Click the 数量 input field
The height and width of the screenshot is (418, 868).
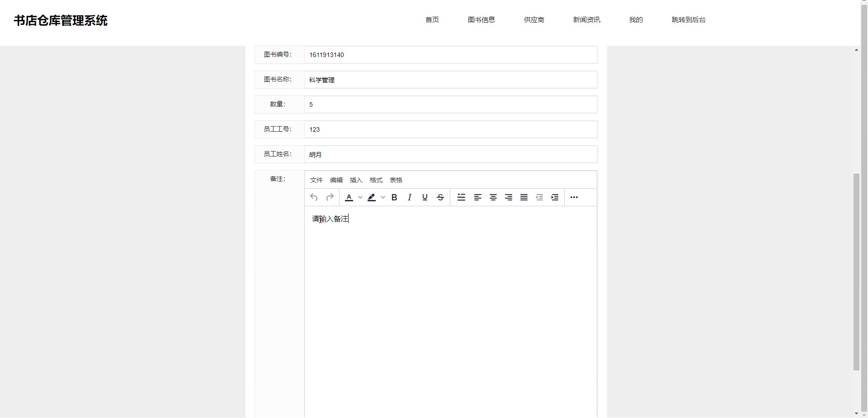[x=450, y=104]
